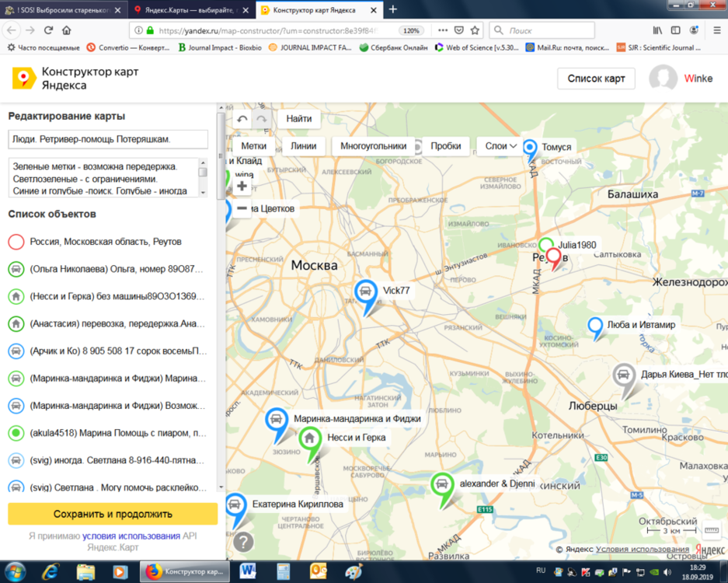Click the ruler measurement tool icon

click(x=711, y=530)
